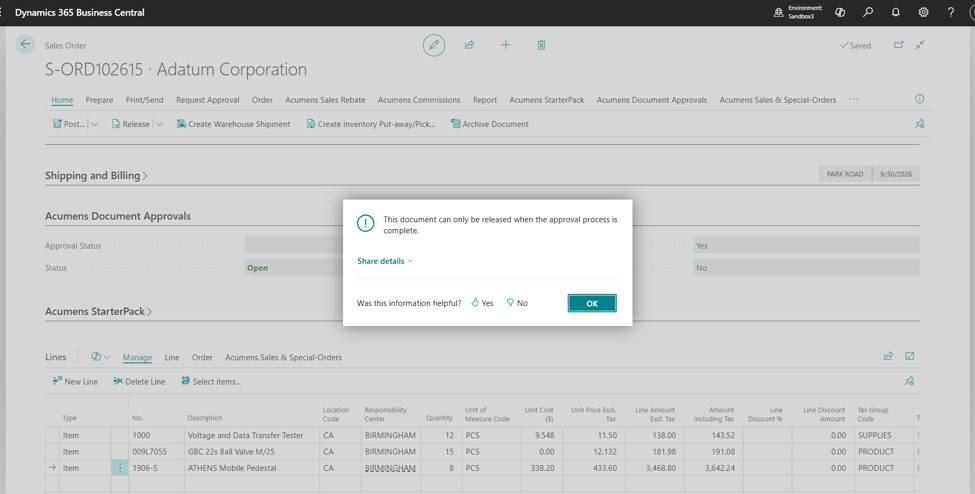Open the Report menu
The image size is (975, 494).
coord(484,100)
